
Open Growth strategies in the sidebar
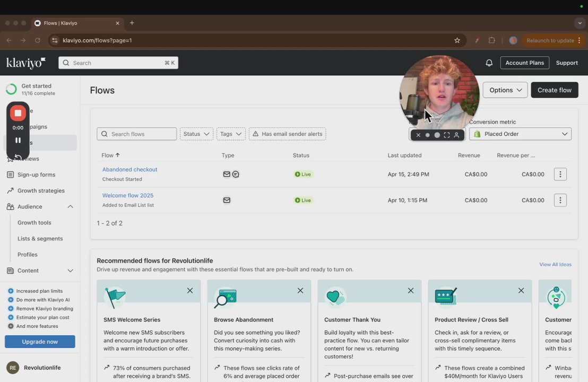tap(41, 190)
